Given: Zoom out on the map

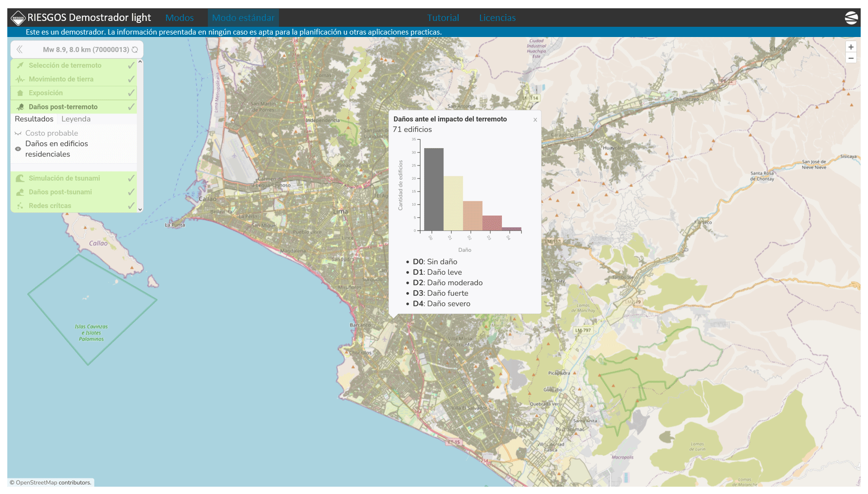Looking at the screenshot, I should click(850, 58).
